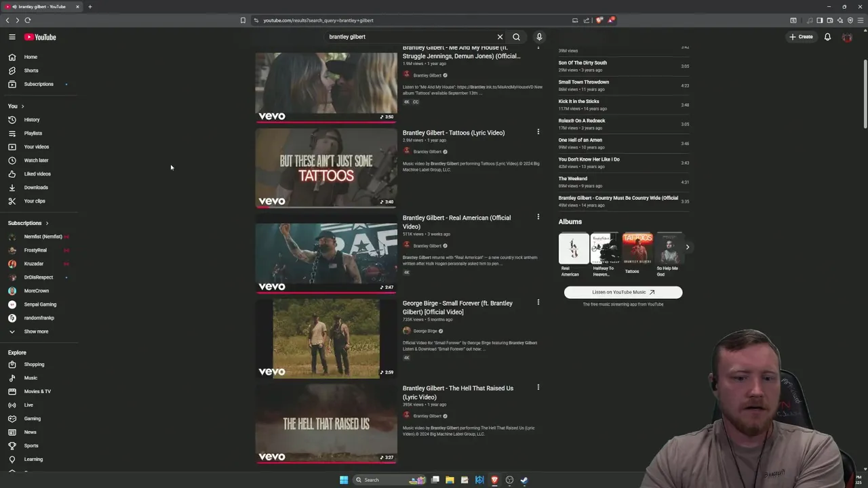Bookmark this page in the address bar
868x488 pixels.
pos(243,20)
